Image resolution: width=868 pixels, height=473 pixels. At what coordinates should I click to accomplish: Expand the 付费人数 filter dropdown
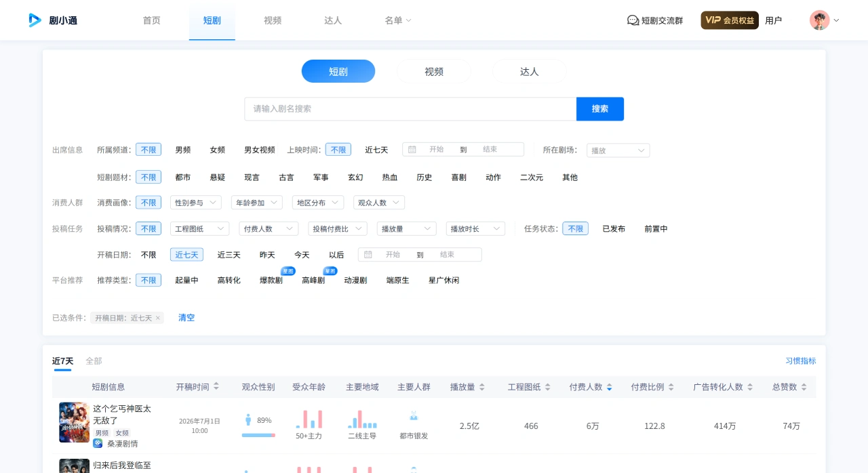point(269,229)
